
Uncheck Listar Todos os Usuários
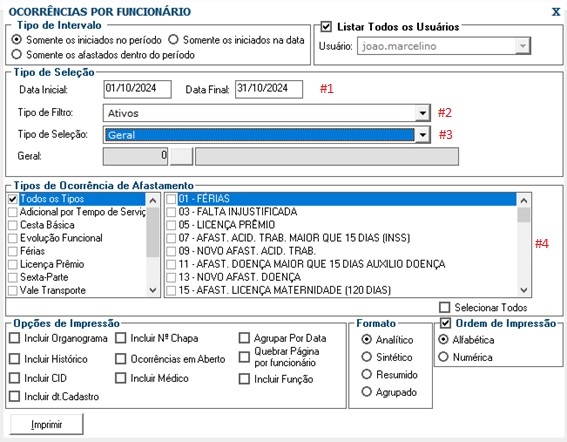pyautogui.click(x=326, y=27)
